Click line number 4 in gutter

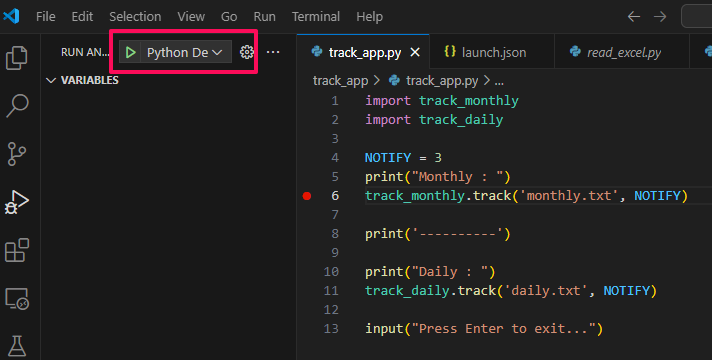335,158
